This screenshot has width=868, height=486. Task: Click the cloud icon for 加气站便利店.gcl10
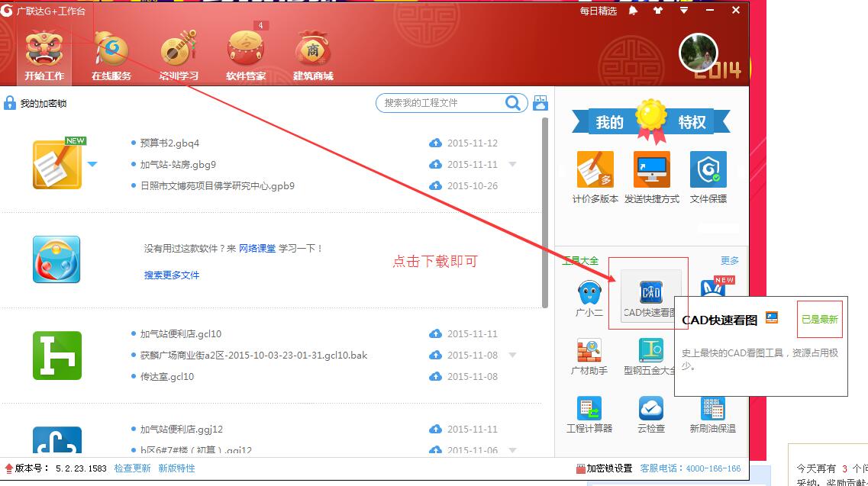tap(436, 333)
